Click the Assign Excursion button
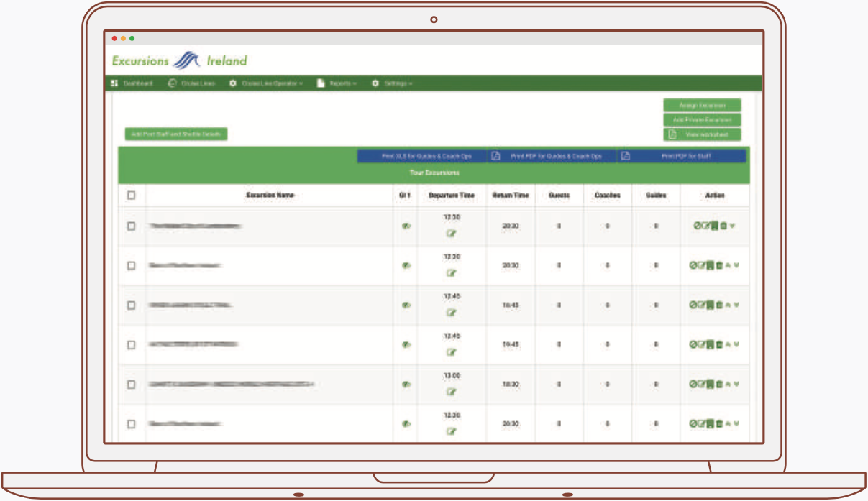The image size is (868, 501). pyautogui.click(x=702, y=106)
